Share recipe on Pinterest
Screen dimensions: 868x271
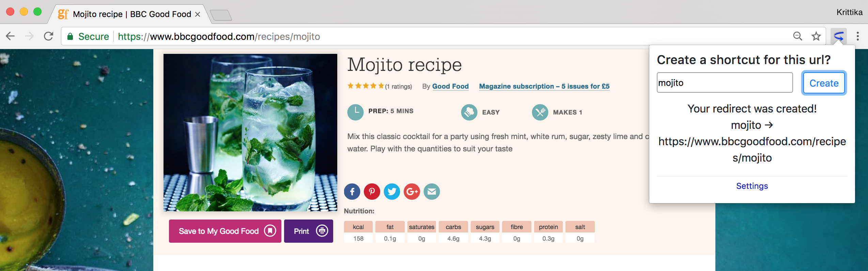click(372, 192)
